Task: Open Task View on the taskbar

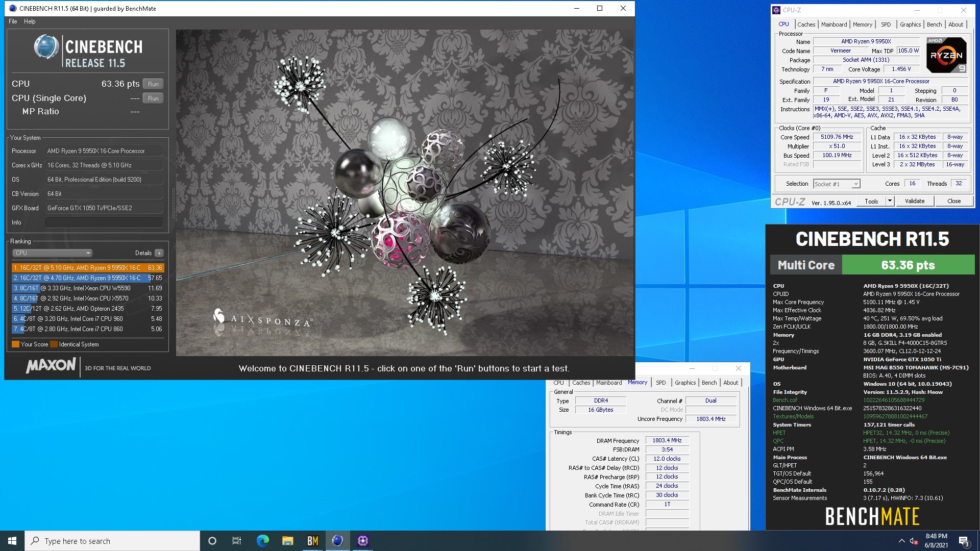Action: (x=237, y=541)
